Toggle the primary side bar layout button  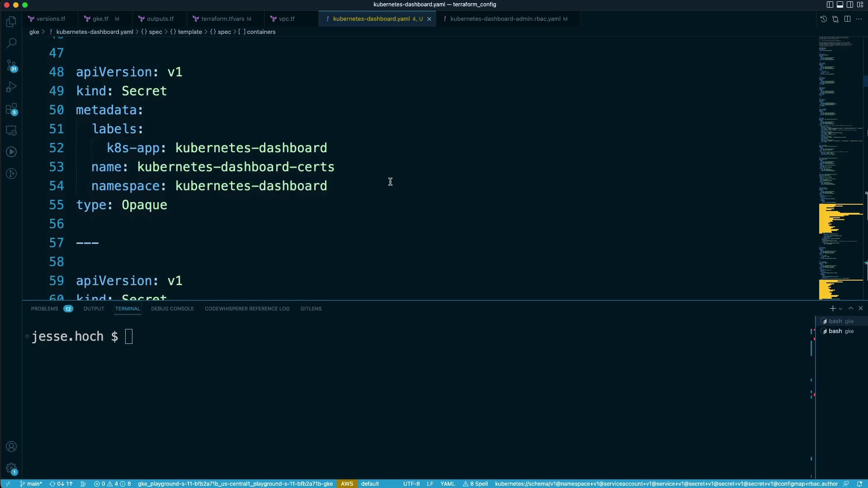(x=830, y=5)
